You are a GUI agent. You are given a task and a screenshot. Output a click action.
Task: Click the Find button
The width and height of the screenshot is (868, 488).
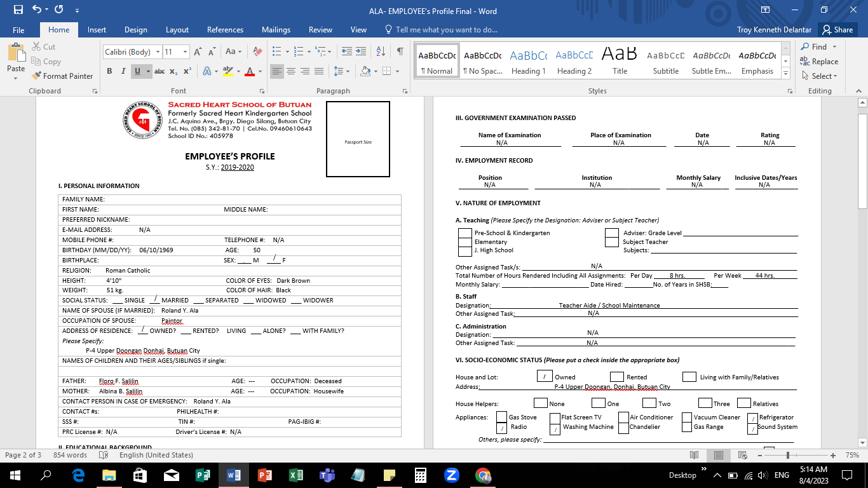814,46
